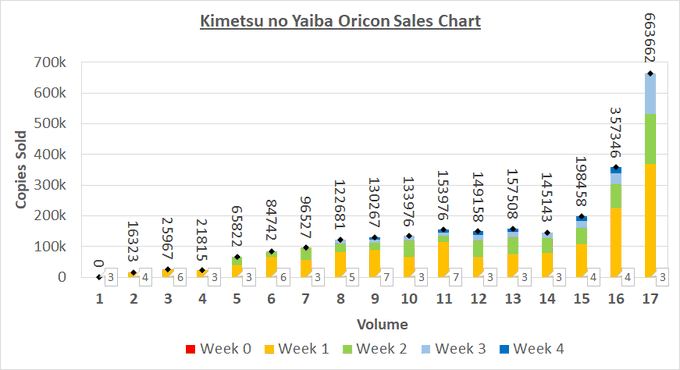
Task: Click the green Week 2 segment of volume 17
Action: point(650,139)
